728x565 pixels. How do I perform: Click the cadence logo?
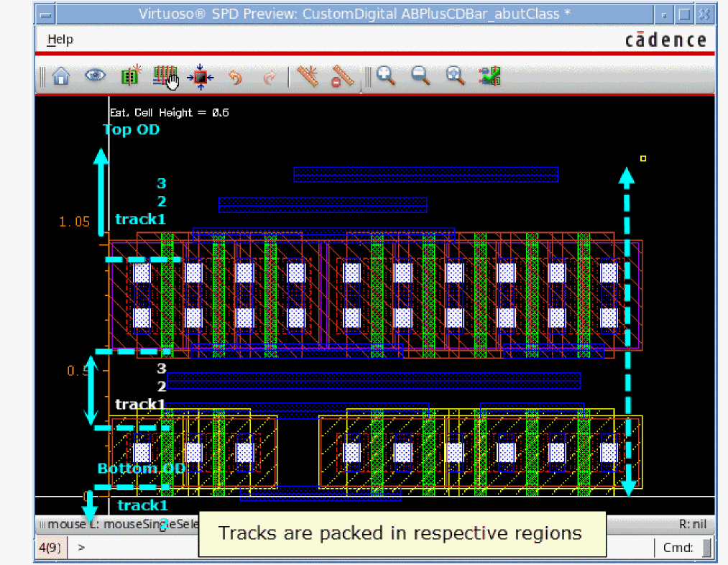coord(665,40)
